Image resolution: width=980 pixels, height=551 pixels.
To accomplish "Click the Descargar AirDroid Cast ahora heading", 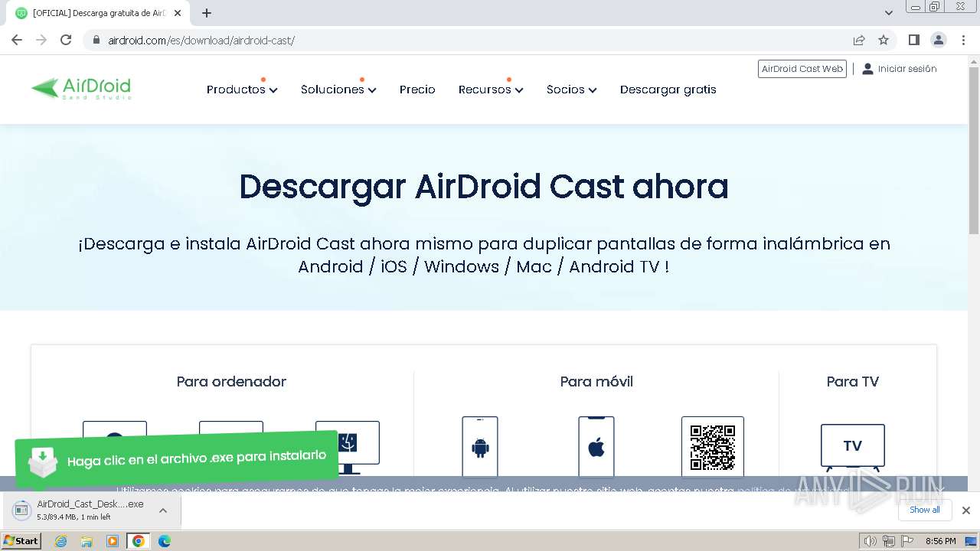I will pos(484,187).
